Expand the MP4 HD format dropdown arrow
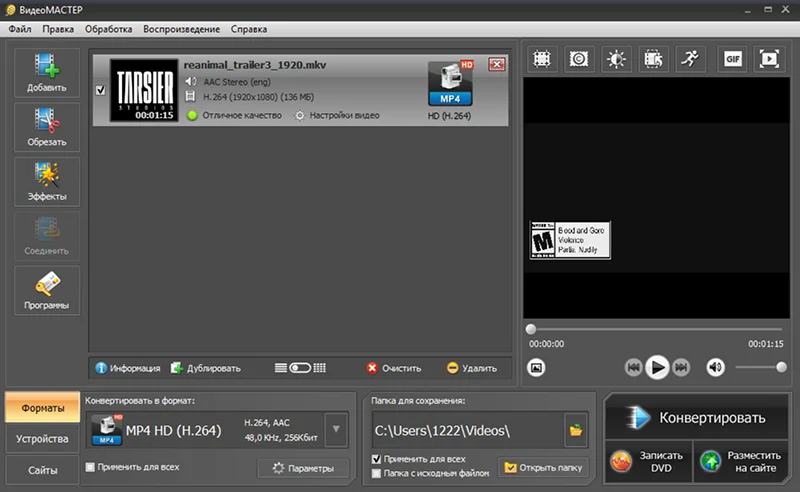 click(x=336, y=430)
